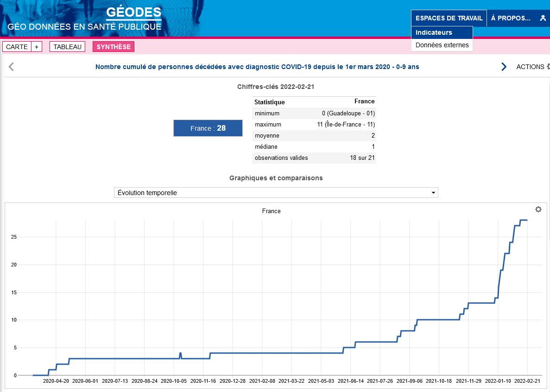Open the user account icon
The width and height of the screenshot is (550, 392).
(543, 18)
